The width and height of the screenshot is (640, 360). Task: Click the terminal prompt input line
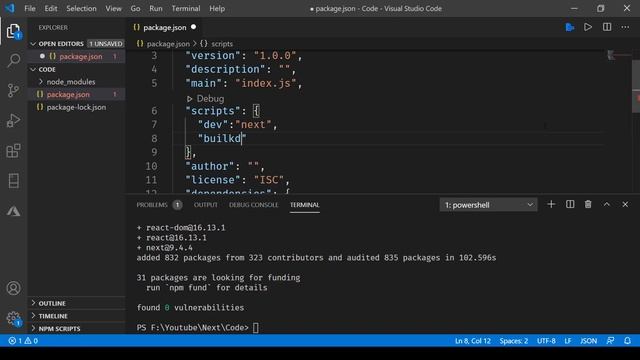coord(256,327)
